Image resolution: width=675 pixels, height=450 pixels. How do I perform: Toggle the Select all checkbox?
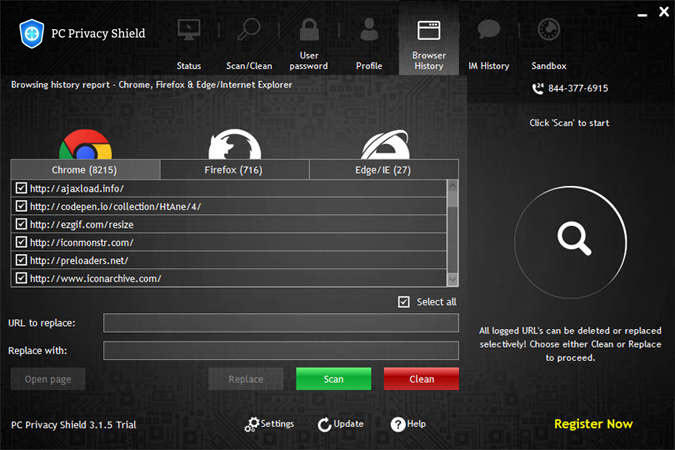coord(404,301)
